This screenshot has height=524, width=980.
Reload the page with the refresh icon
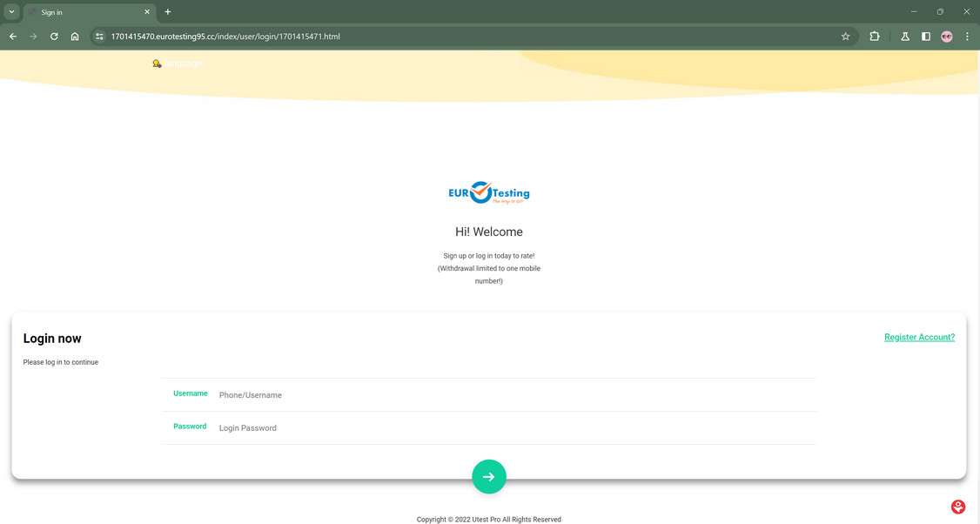point(54,37)
